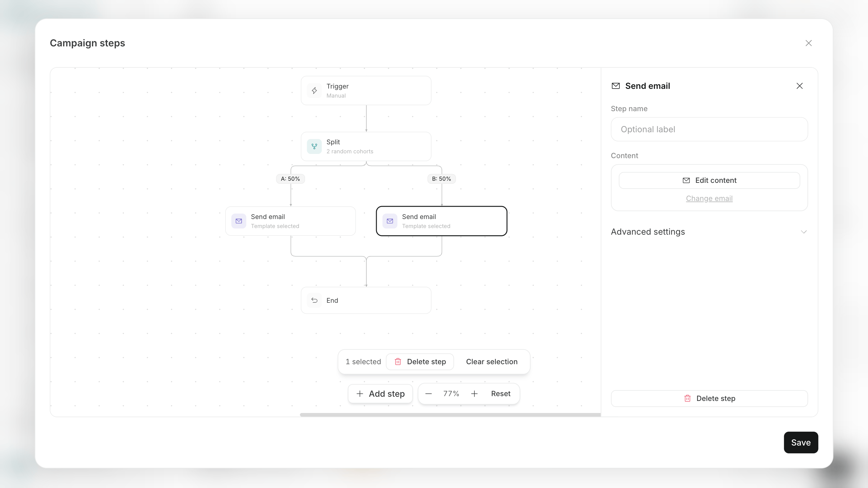The width and height of the screenshot is (868, 488).
Task: Open the Change email link
Action: click(x=709, y=199)
